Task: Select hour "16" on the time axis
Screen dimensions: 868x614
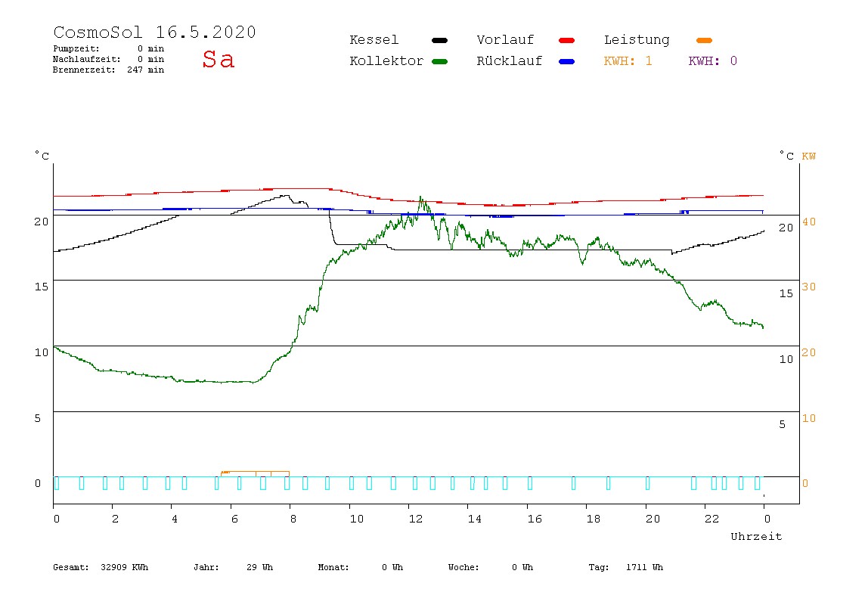Action: tap(535, 519)
